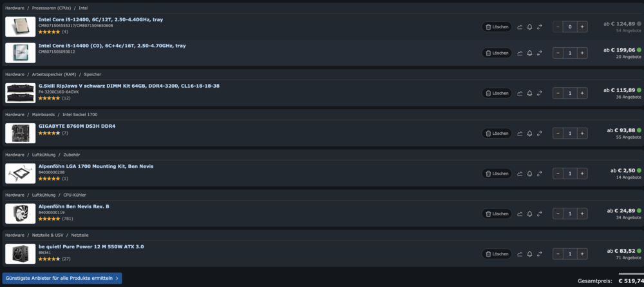Open price history chart for Intel Core i5-12400
644x287 pixels.
coord(520,27)
